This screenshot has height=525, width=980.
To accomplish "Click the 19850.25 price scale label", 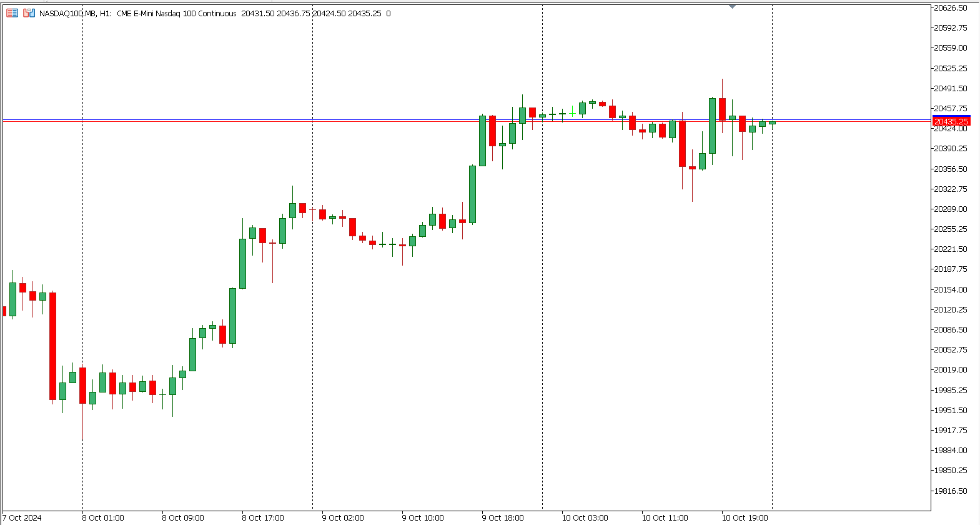I will click(x=950, y=470).
